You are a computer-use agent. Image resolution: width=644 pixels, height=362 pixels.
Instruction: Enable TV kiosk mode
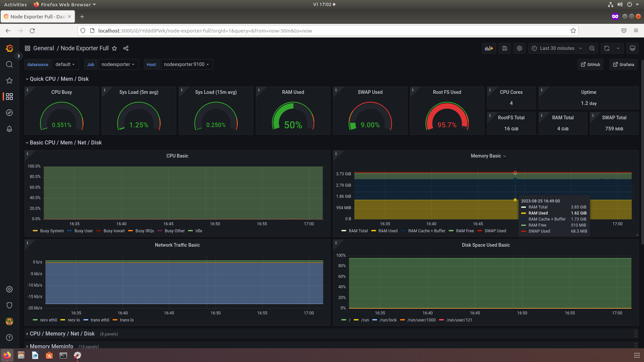click(632, 48)
